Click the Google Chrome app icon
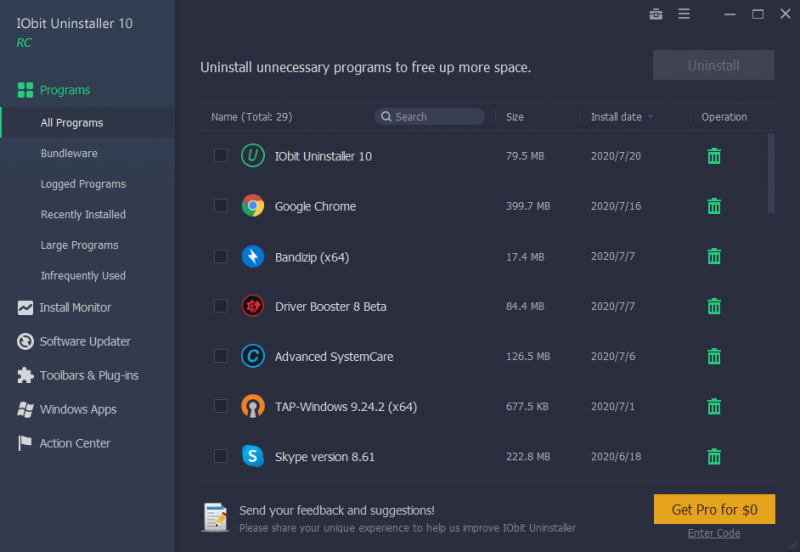The width and height of the screenshot is (800, 552). pos(253,206)
